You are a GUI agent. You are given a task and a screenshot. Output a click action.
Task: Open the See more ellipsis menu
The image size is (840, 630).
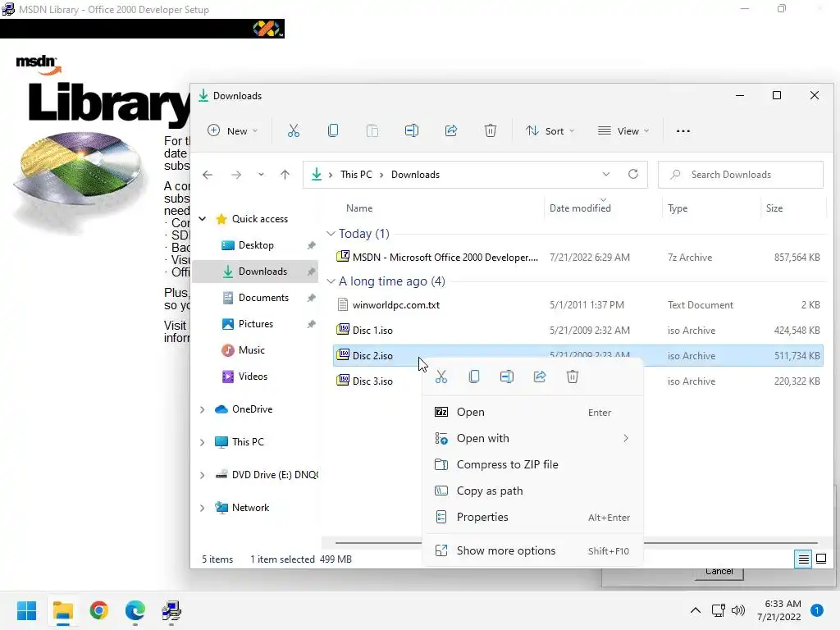683,130
